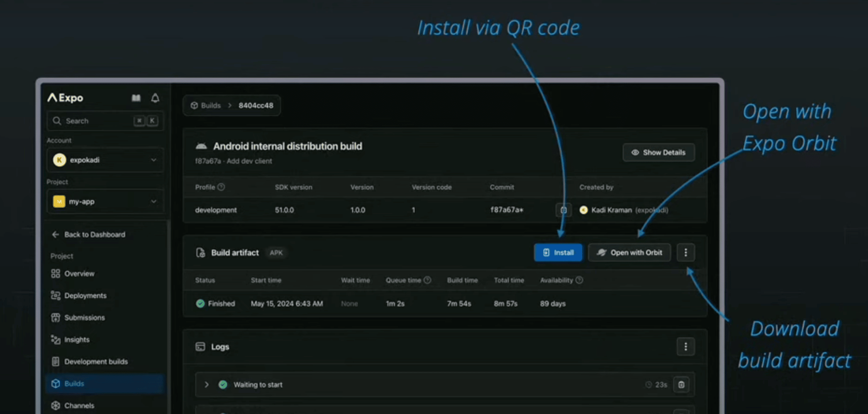Open Channels in the sidebar
868x414 pixels.
tap(73, 405)
